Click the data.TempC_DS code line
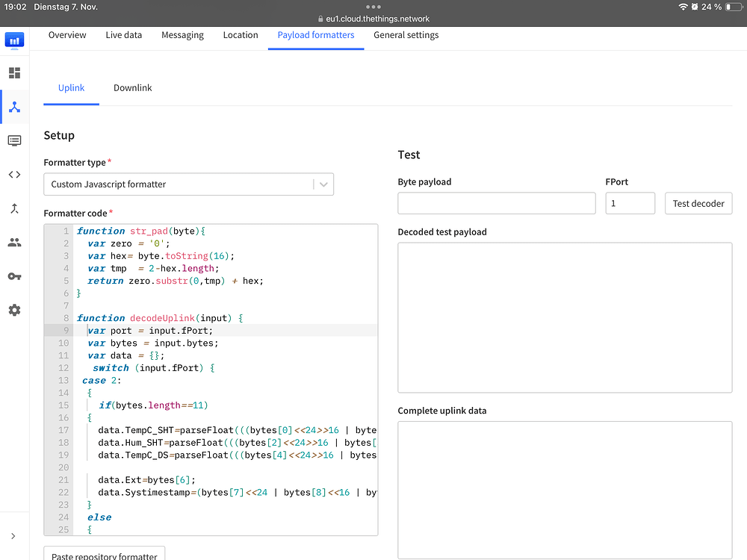 (238, 455)
